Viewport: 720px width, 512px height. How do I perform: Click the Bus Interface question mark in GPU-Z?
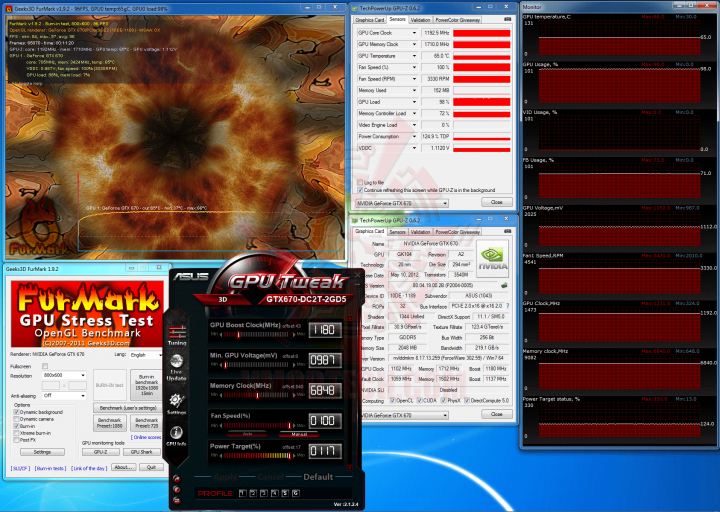tap(507, 306)
